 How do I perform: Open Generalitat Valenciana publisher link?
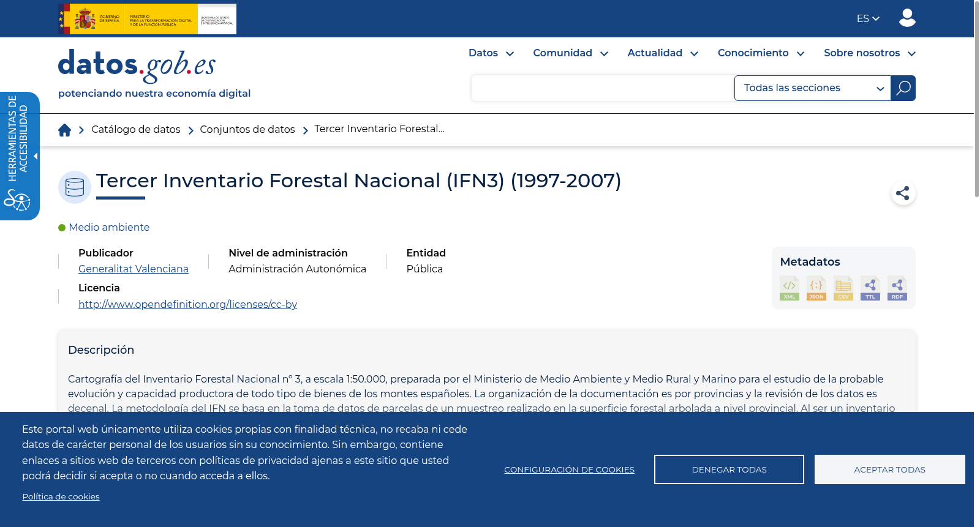click(134, 269)
